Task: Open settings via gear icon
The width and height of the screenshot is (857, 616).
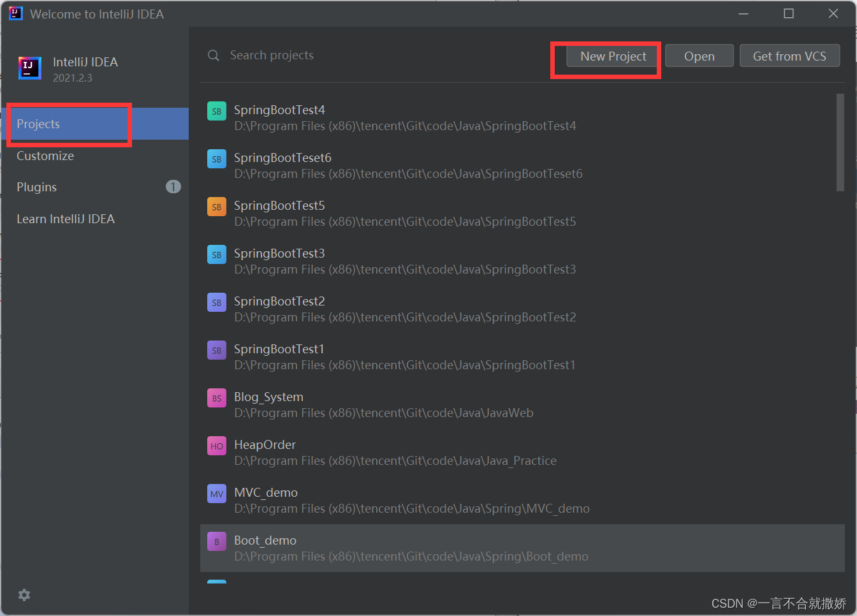Action: pos(24,595)
